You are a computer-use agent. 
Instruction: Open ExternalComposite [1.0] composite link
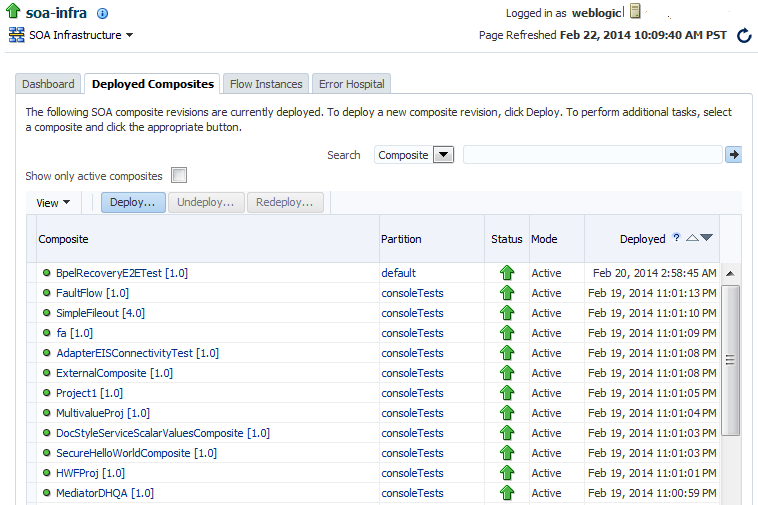[115, 373]
